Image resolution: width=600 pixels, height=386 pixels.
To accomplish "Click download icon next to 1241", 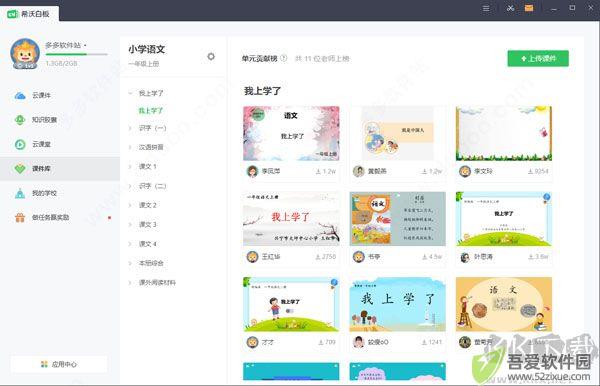I will [x=424, y=342].
